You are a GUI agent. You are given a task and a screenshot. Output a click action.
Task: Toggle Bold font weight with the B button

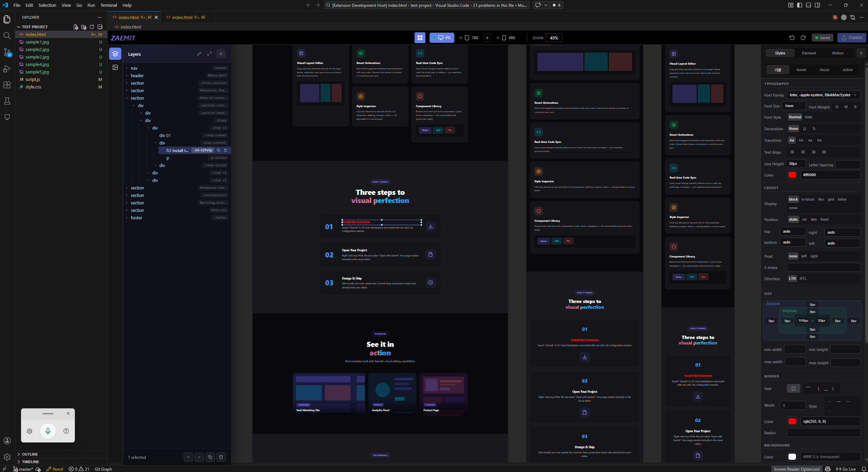(x=855, y=107)
